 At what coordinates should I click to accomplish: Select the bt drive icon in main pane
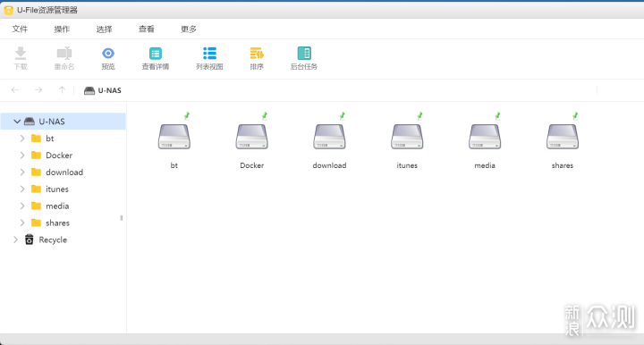[174, 137]
